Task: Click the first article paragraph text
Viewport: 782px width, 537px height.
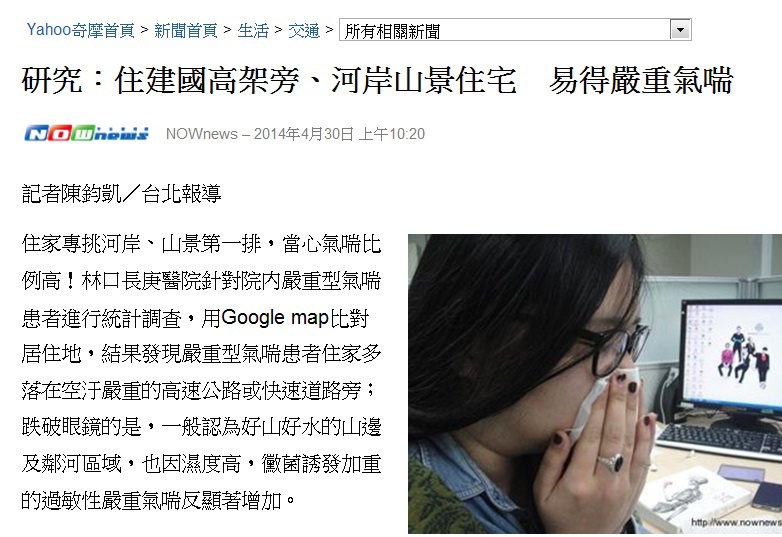Action: [x=201, y=372]
